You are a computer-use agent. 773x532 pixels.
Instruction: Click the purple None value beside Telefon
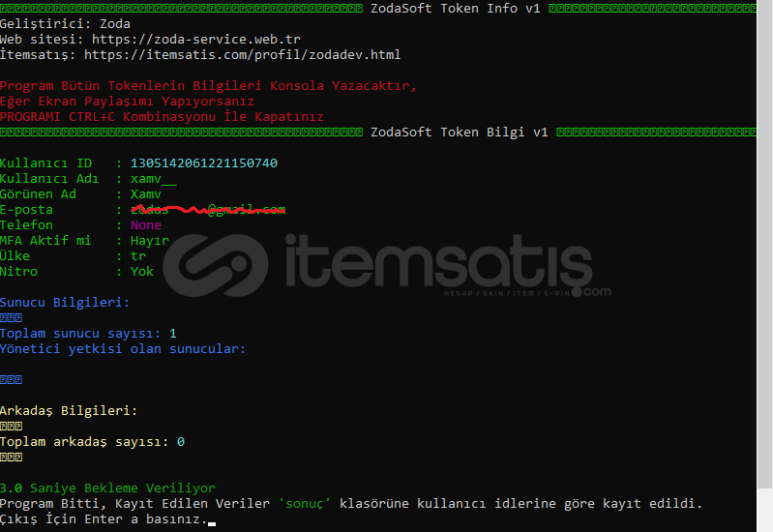145,225
